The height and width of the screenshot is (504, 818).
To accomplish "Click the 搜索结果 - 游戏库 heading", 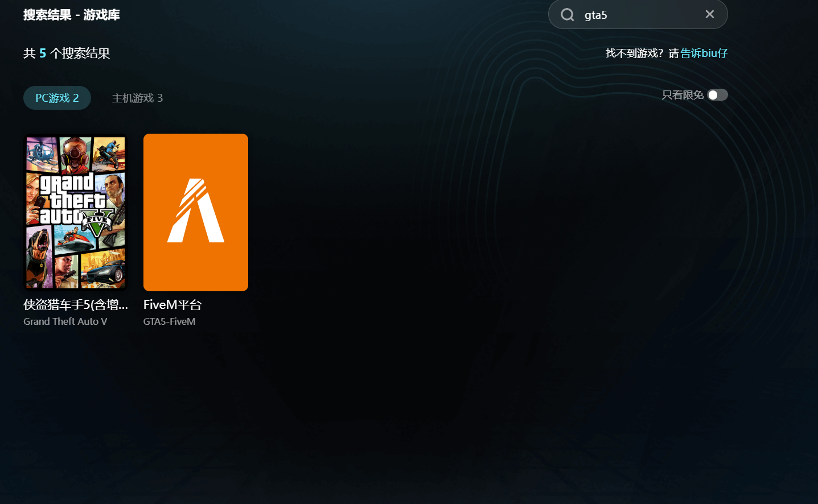I will [x=72, y=15].
